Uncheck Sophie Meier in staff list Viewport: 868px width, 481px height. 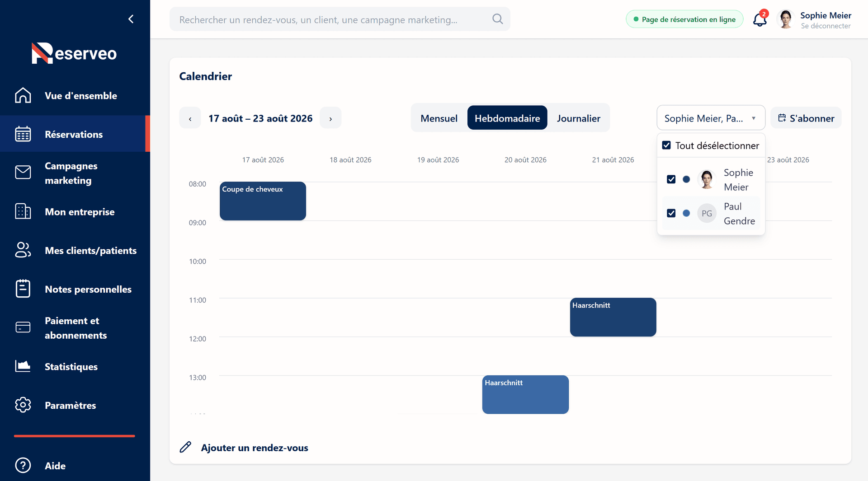click(671, 179)
